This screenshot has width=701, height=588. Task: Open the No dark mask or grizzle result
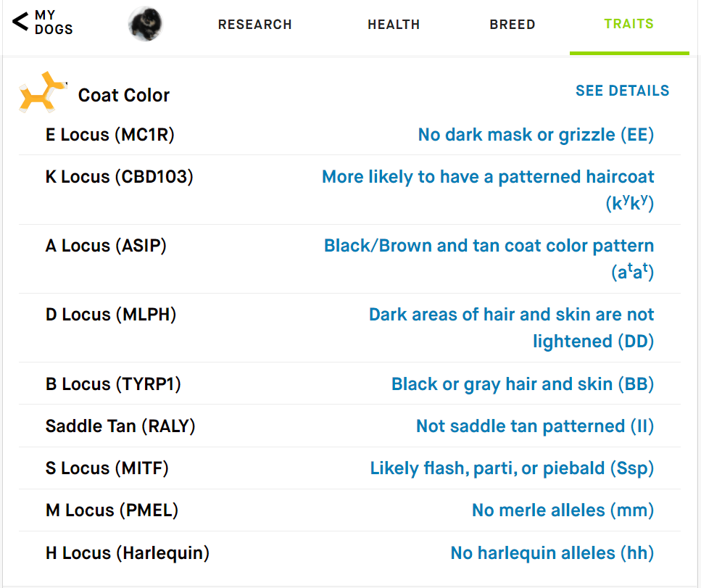tap(536, 135)
